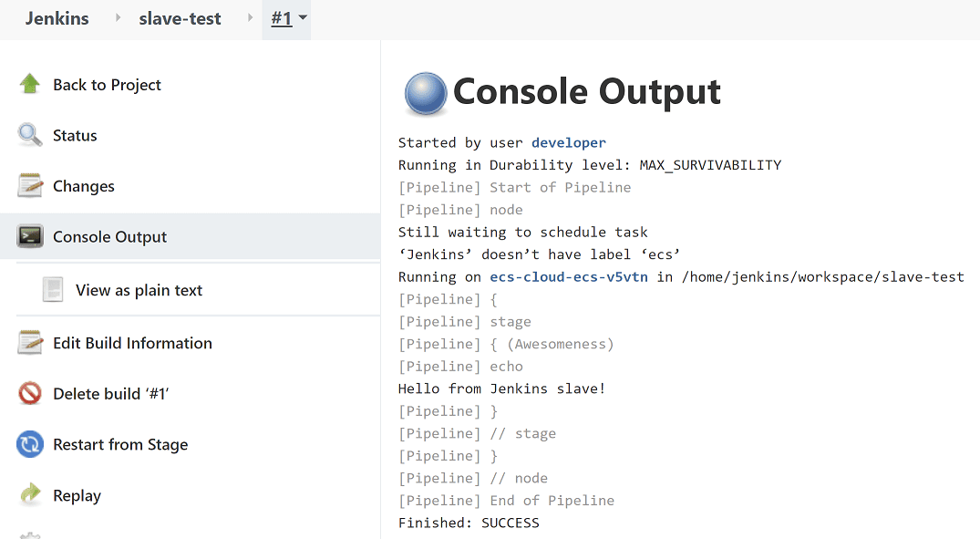Viewport: 980px width, 539px height.
Task: Click the green Replay arrow icon
Action: click(30, 495)
